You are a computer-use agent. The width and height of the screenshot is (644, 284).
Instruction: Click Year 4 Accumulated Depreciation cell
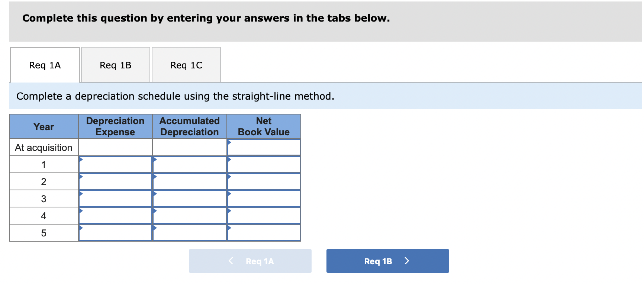click(190, 216)
